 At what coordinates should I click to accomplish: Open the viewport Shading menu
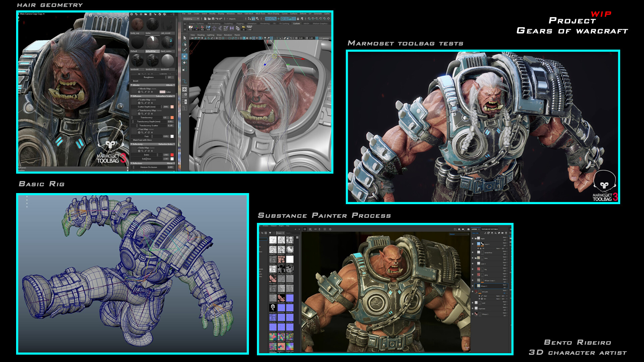[x=201, y=35]
